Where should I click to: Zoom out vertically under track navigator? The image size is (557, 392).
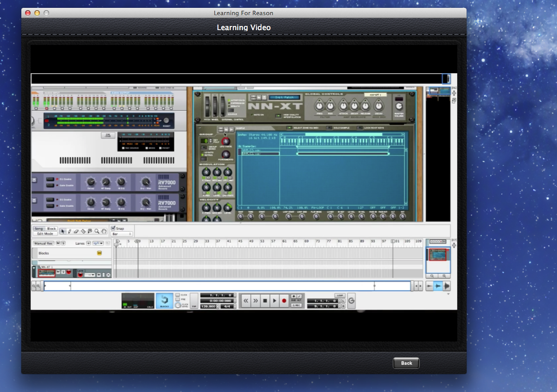[432, 276]
